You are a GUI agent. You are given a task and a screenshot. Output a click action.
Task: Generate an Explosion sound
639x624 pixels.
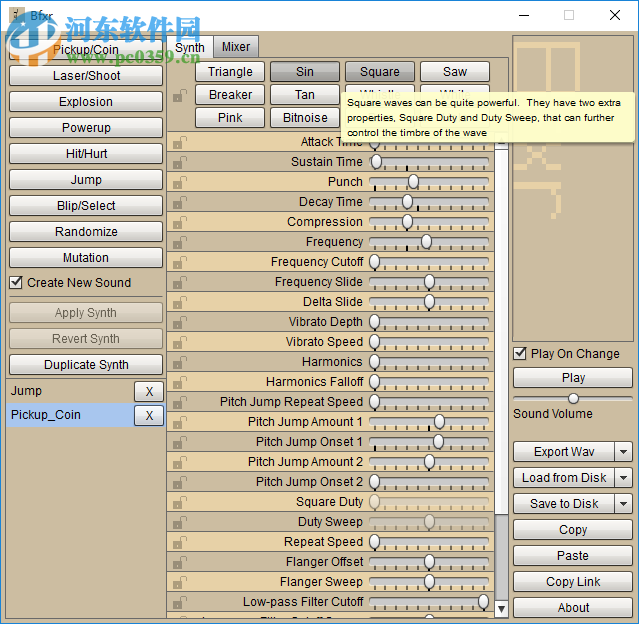pyautogui.click(x=86, y=102)
